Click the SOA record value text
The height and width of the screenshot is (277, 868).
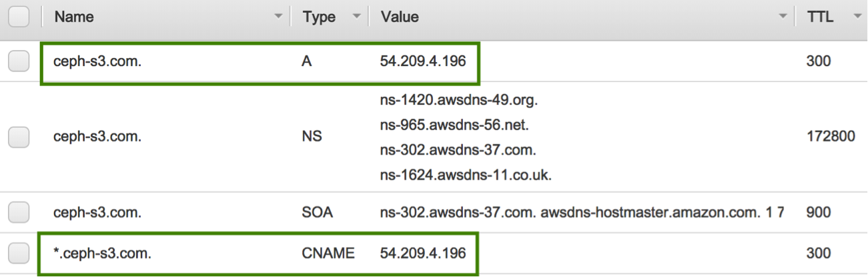point(582,212)
